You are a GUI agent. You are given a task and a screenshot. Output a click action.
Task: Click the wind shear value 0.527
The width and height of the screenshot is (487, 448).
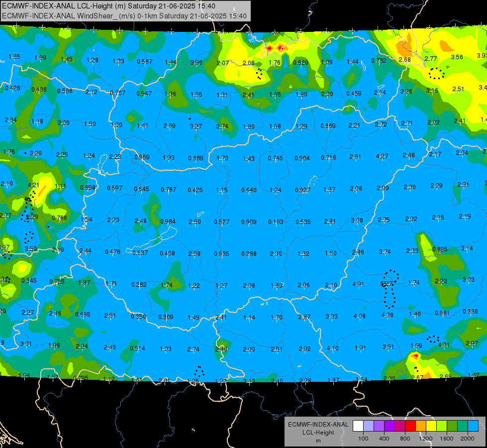[x=222, y=222]
